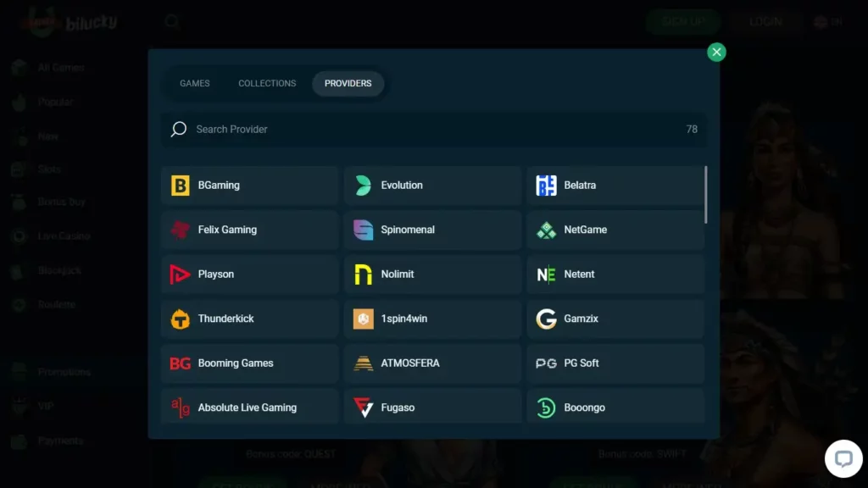
Task: Click the dimmed LOGIN button
Action: (x=765, y=22)
